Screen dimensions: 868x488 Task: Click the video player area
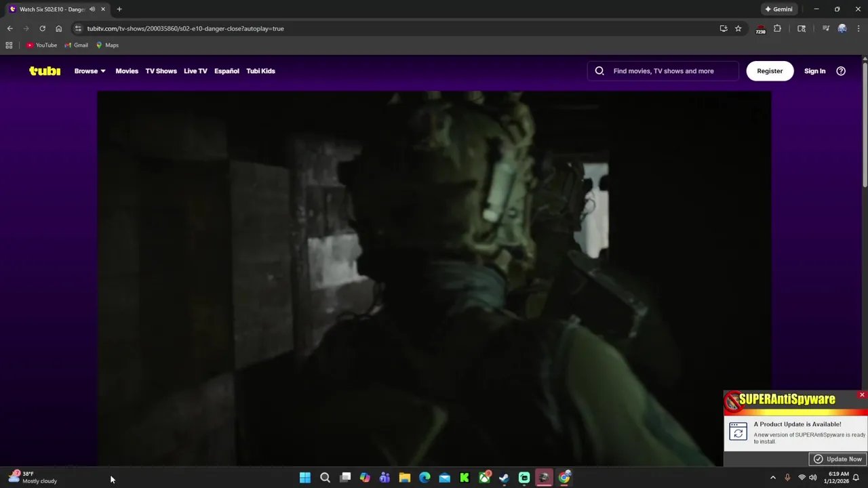point(434,278)
